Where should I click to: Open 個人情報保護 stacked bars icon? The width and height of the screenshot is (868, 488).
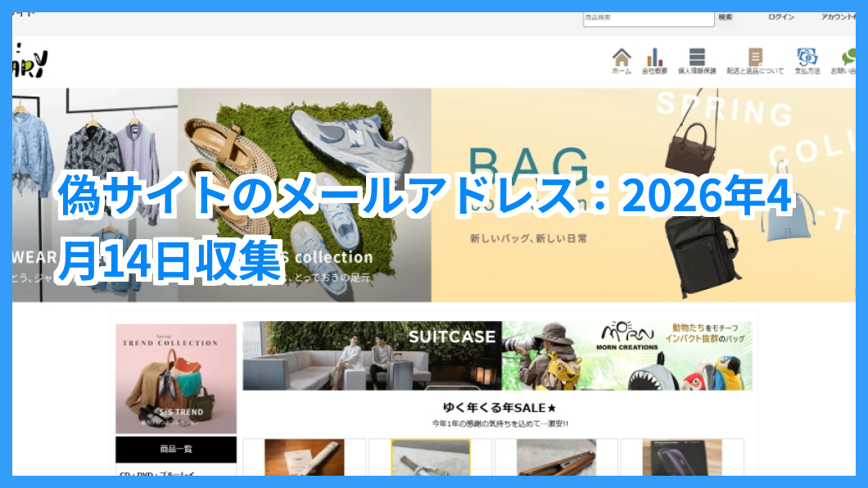pyautogui.click(x=697, y=58)
